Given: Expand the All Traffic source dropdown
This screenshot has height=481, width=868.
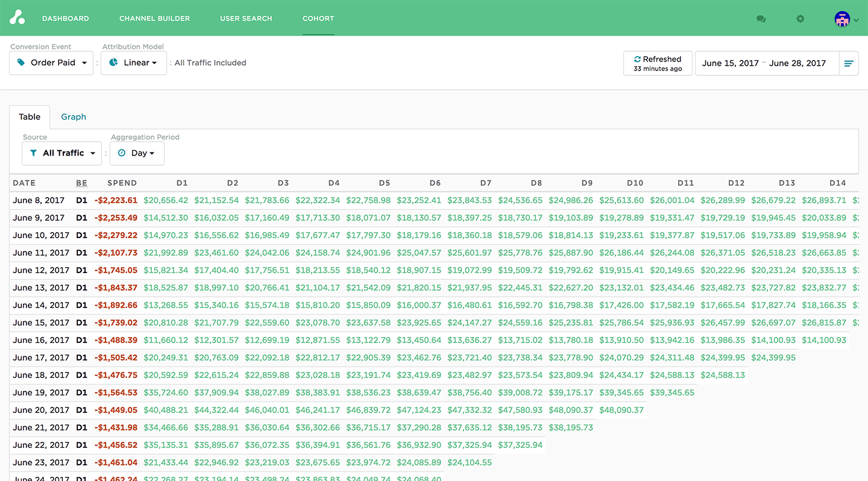Looking at the screenshot, I should click(61, 153).
